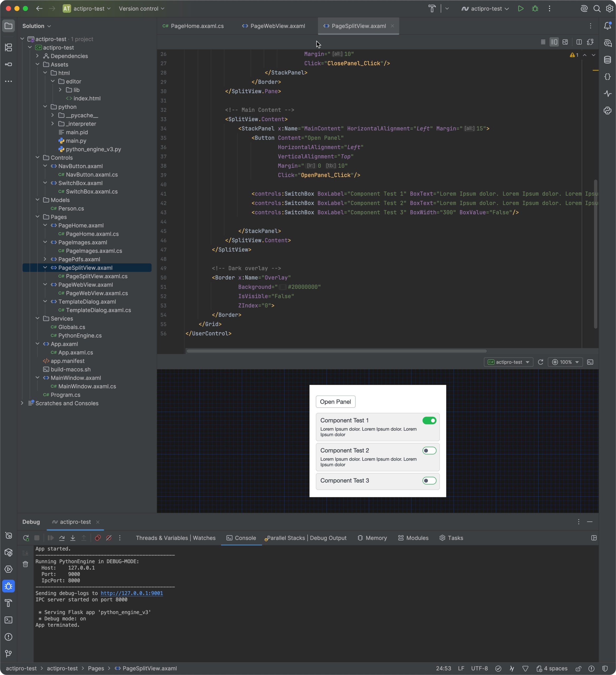This screenshot has width=616, height=675.
Task: Open Solution view dropdown
Action: click(36, 26)
